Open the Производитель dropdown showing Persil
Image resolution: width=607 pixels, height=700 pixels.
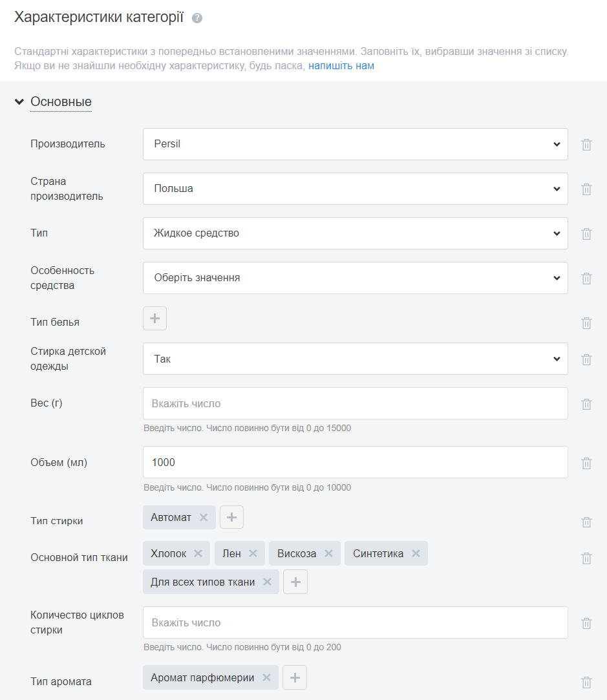355,144
